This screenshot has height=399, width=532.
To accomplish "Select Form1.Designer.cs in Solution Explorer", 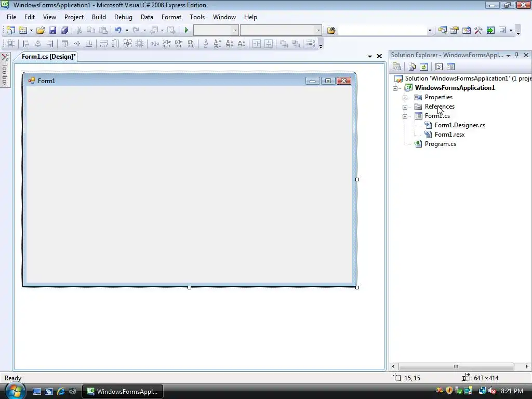I will [x=460, y=125].
